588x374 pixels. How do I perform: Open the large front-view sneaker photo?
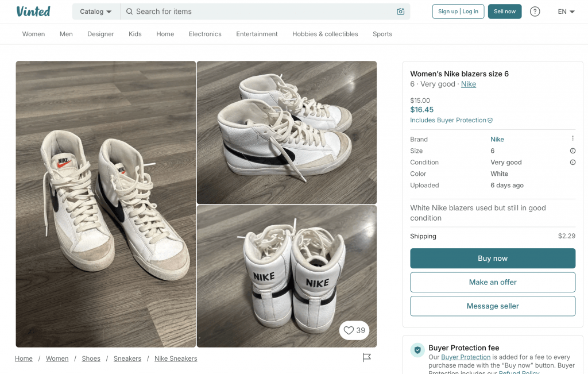(x=106, y=204)
